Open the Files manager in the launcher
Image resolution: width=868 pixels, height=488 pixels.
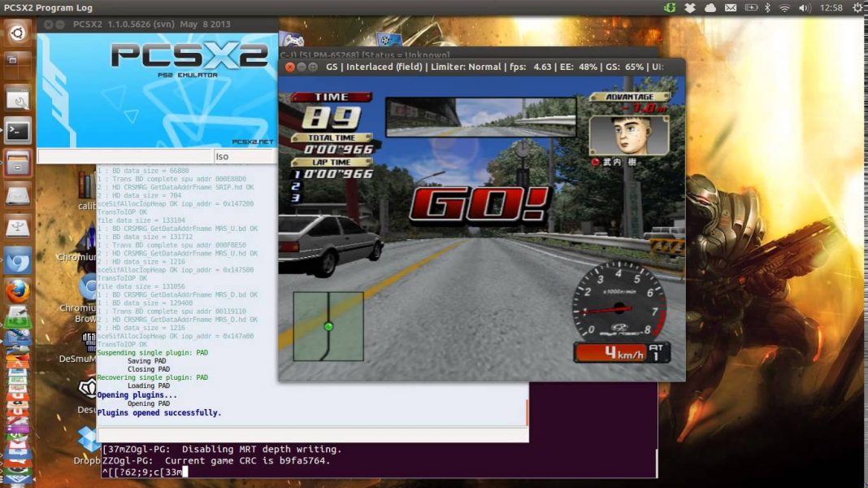click(18, 163)
